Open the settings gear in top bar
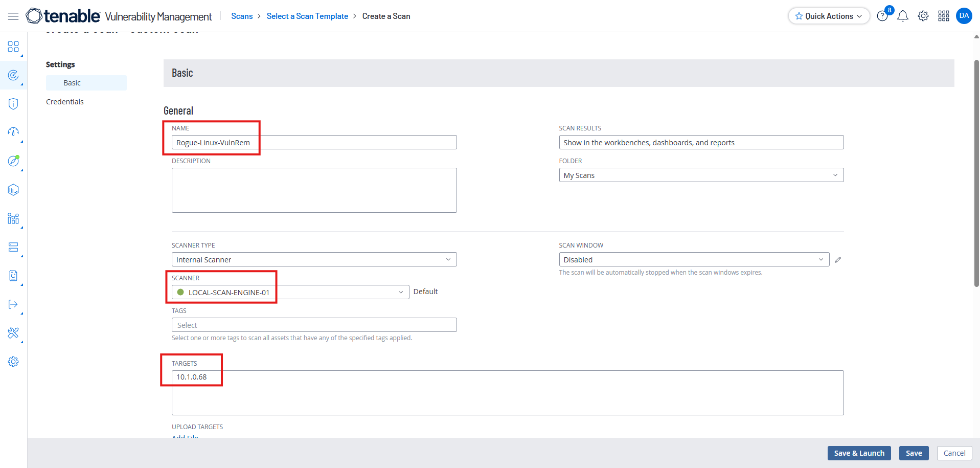 (923, 16)
